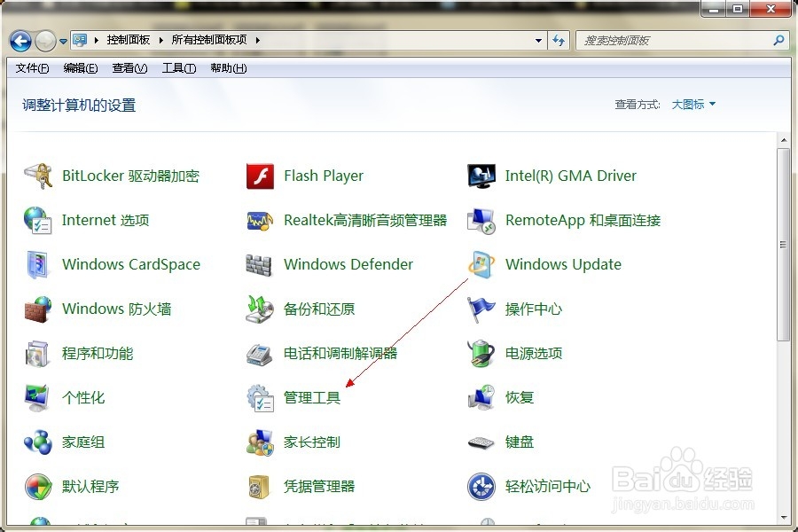Click the 操作中心 flag icon
This screenshot has width=798, height=532.
click(x=481, y=309)
